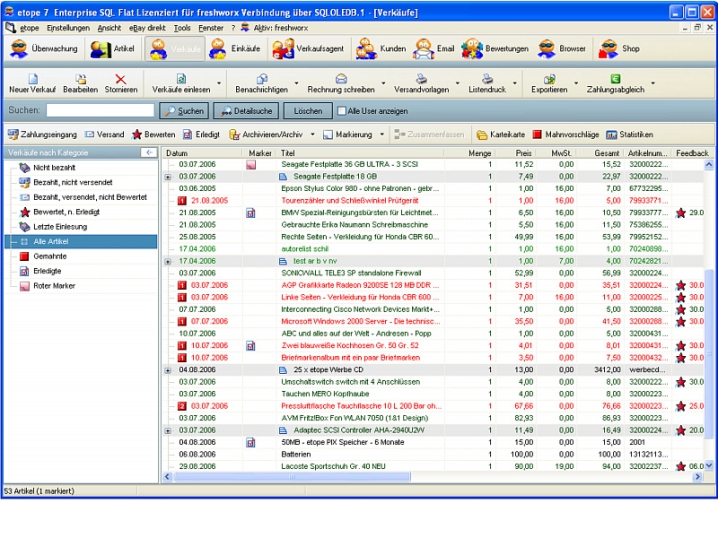Open the Exportieren dropdown arrow
Screen dimensions: 718x538
[x=578, y=83]
